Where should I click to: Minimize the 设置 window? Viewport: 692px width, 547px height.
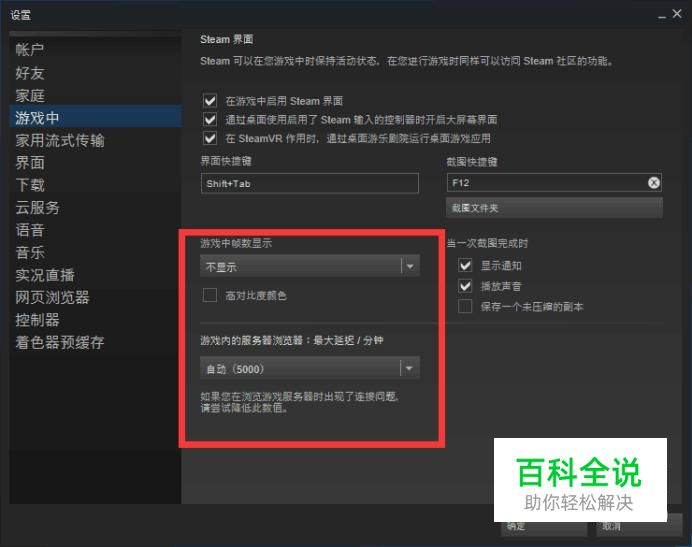[662, 16]
